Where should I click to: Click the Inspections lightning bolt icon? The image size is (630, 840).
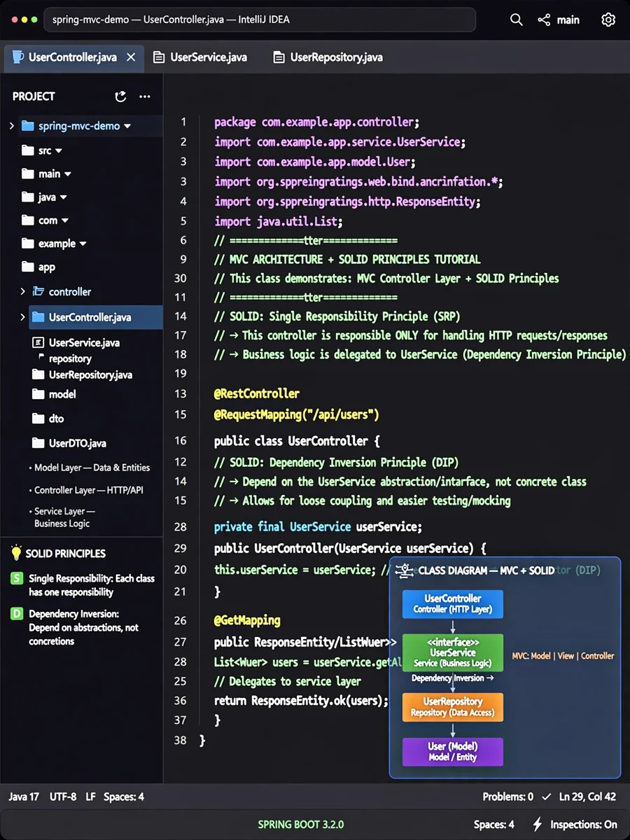point(538,825)
